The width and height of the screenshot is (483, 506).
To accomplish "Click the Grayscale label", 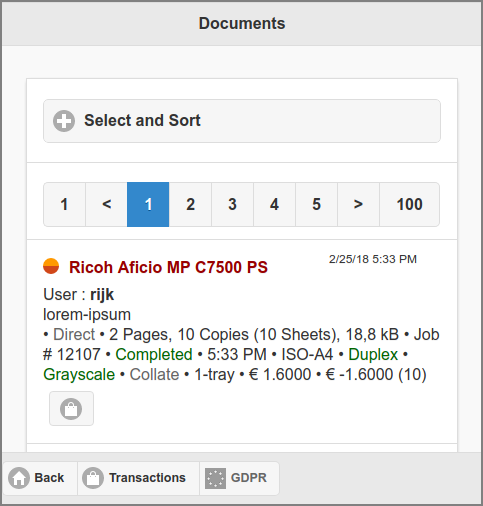I will 79,374.
